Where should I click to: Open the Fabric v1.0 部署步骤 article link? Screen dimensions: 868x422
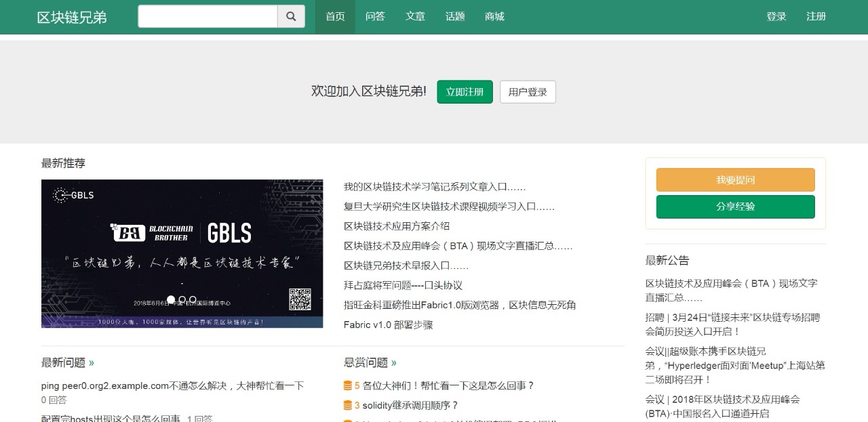[388, 325]
